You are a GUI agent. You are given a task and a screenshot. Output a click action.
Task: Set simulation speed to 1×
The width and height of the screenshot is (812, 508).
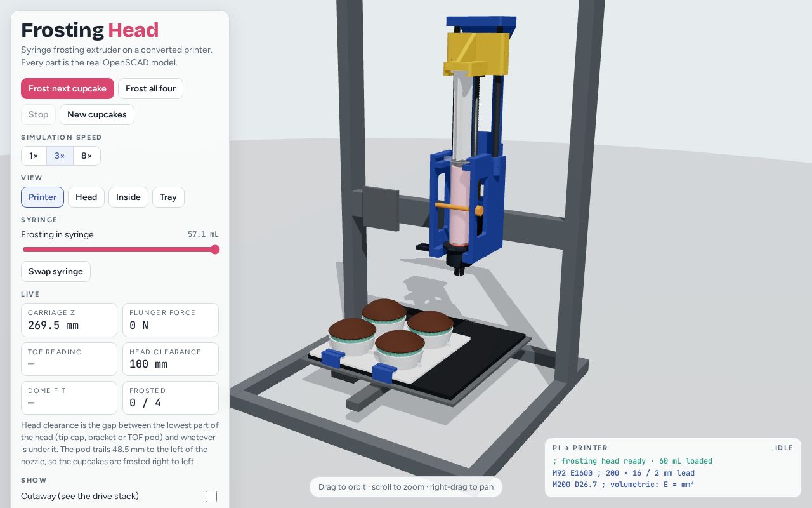coord(34,156)
